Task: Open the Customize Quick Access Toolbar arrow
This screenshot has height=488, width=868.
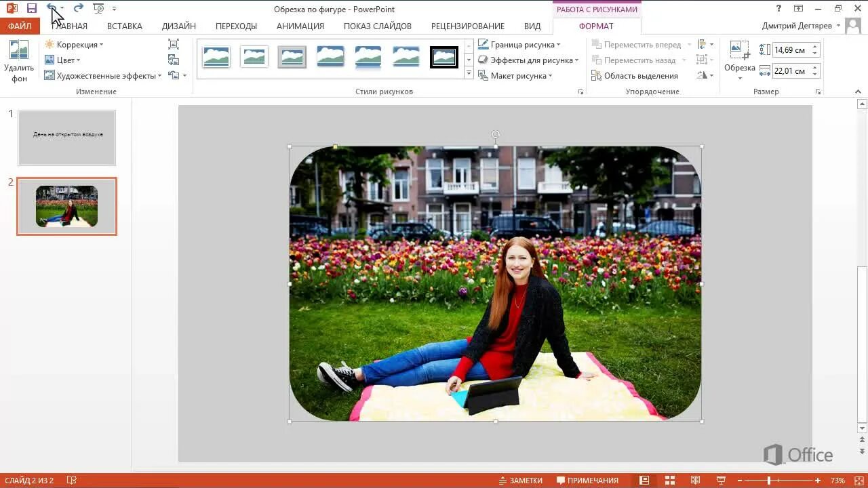Action: (114, 9)
